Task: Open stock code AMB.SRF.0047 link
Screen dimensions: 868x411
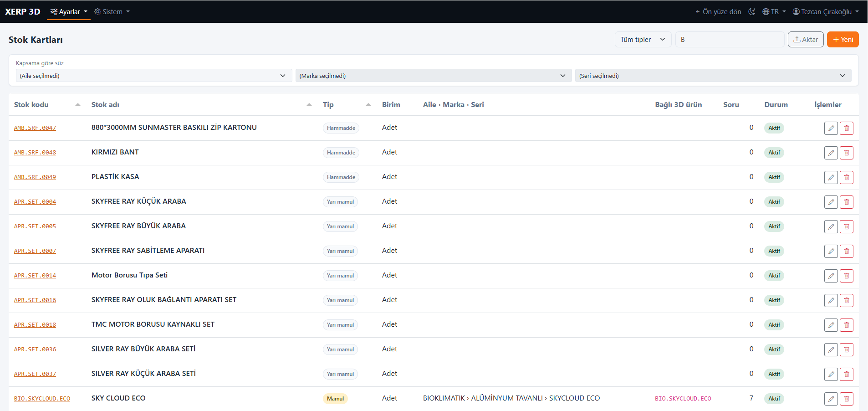Action: pos(35,128)
